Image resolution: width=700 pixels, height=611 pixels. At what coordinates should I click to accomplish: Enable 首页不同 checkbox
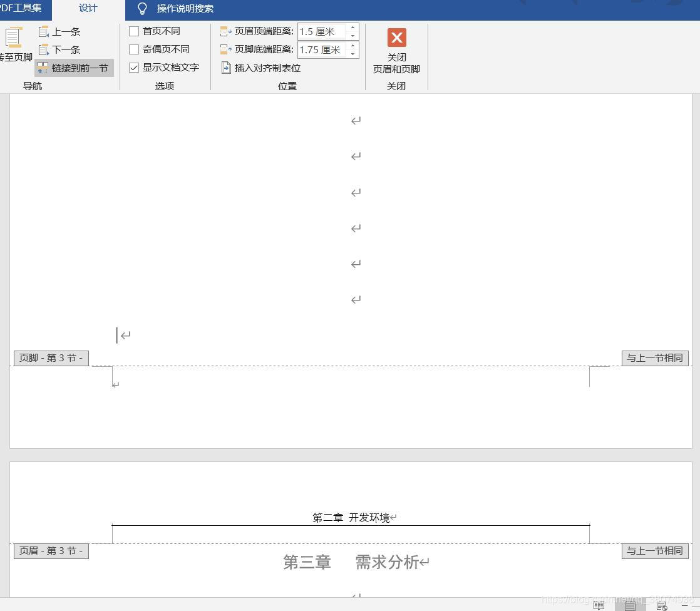134,31
